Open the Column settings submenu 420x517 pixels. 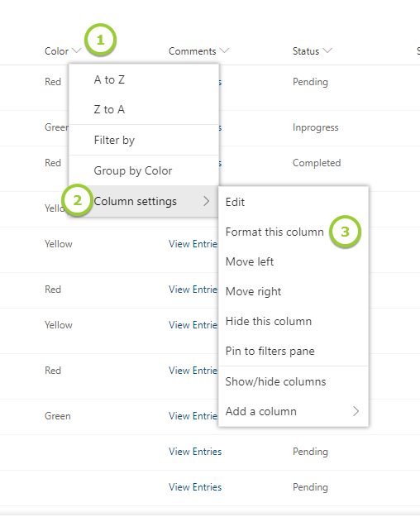coord(144,201)
